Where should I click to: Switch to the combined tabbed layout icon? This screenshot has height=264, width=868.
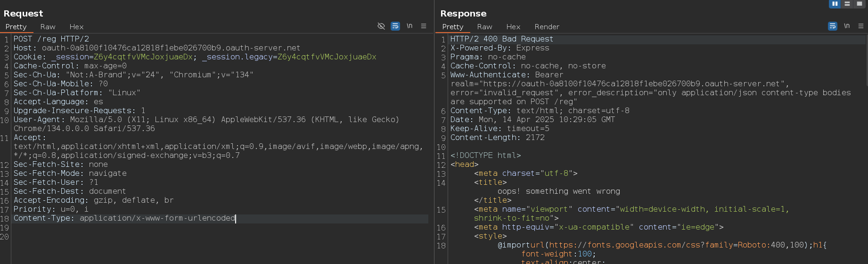[x=860, y=4]
